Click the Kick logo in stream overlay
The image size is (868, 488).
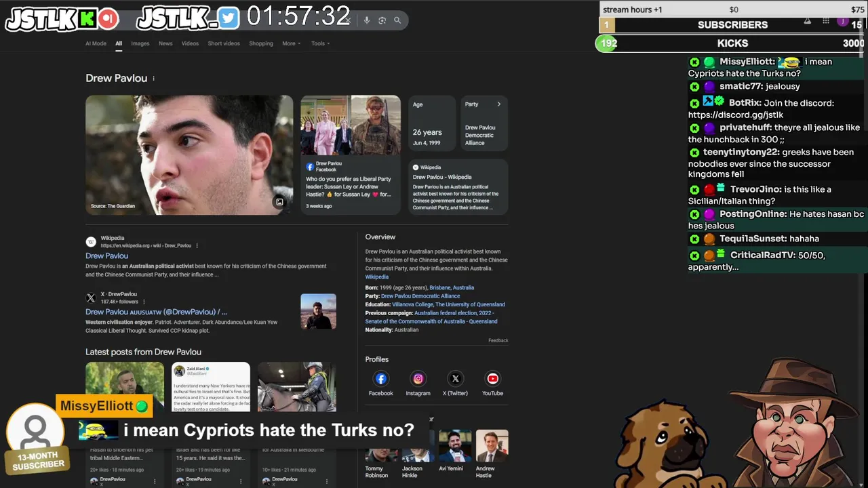tap(87, 19)
